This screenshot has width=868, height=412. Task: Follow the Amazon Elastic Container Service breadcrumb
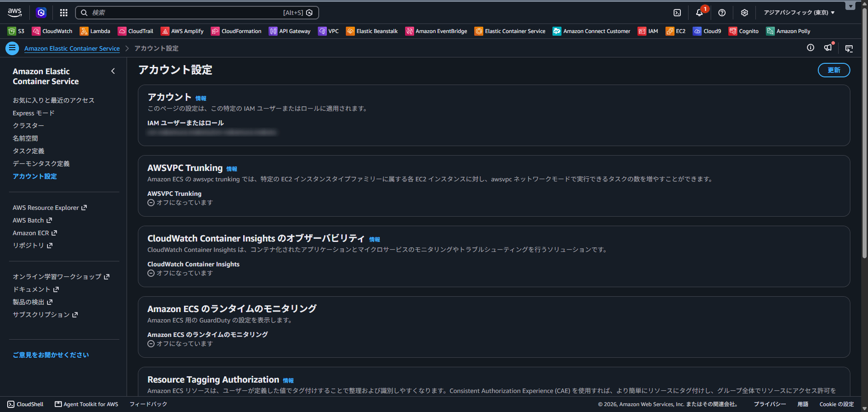(x=72, y=48)
